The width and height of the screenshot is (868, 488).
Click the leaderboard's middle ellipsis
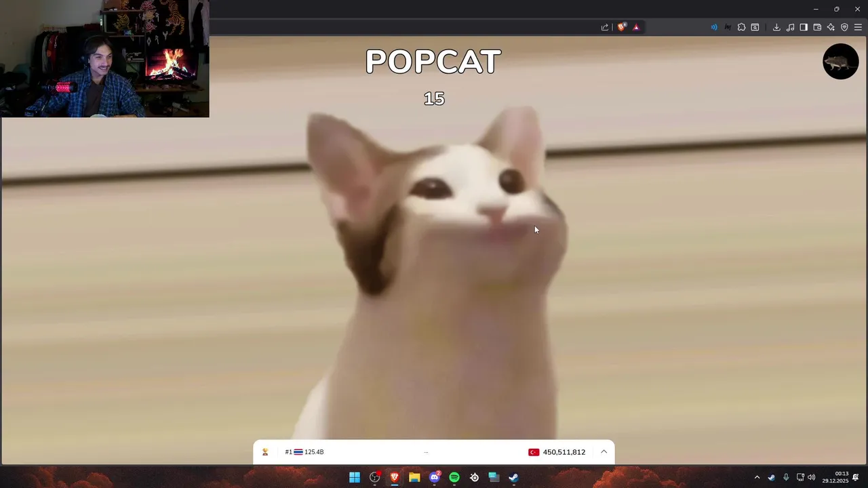426,452
